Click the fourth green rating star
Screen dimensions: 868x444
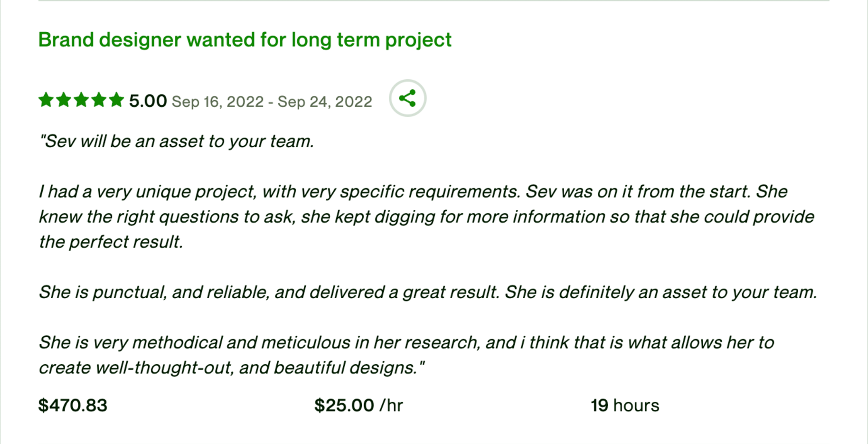pos(99,99)
